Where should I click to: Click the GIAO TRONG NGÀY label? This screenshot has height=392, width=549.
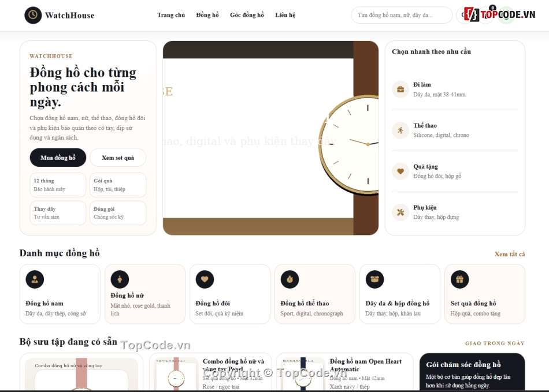point(495,344)
